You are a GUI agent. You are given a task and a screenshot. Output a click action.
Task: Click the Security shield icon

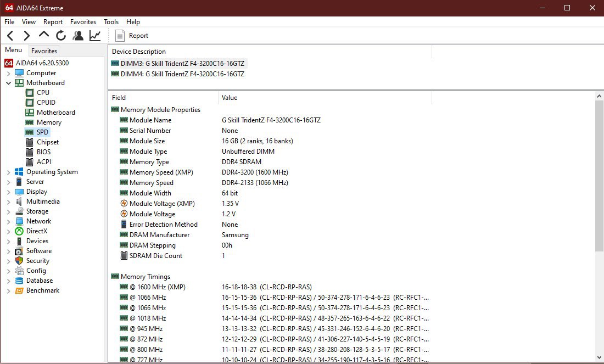[x=19, y=261]
